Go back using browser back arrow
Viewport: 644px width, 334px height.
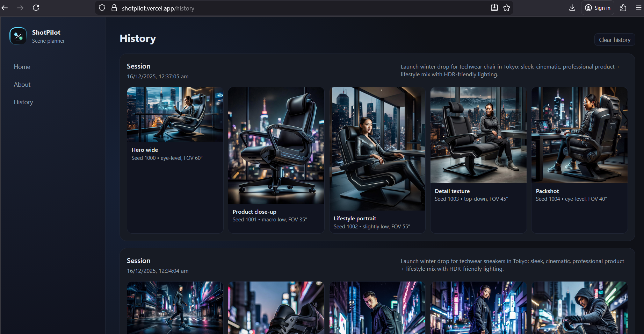(5, 8)
